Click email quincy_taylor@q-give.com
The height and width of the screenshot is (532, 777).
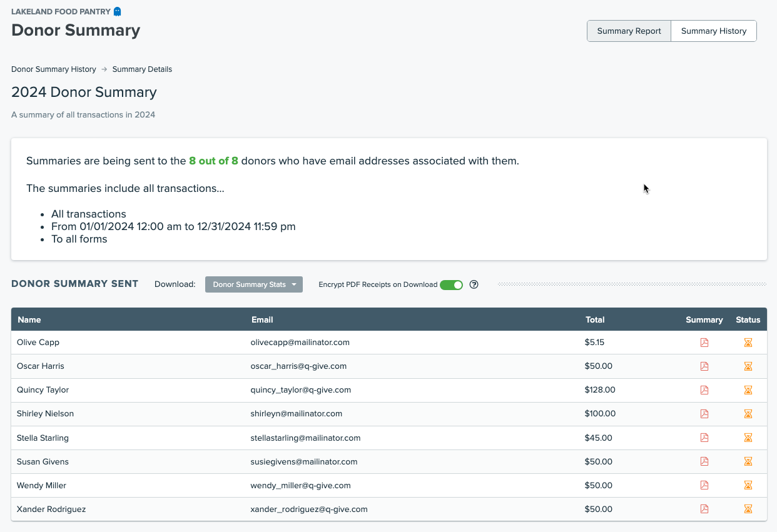[x=300, y=390]
